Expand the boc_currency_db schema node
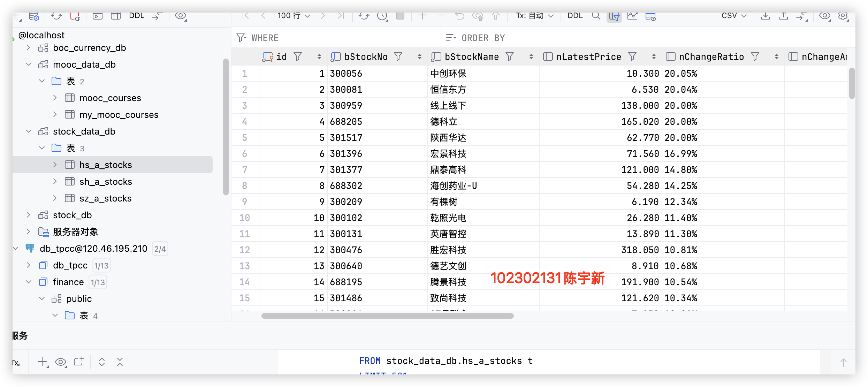The width and height of the screenshot is (868, 387). [x=29, y=48]
